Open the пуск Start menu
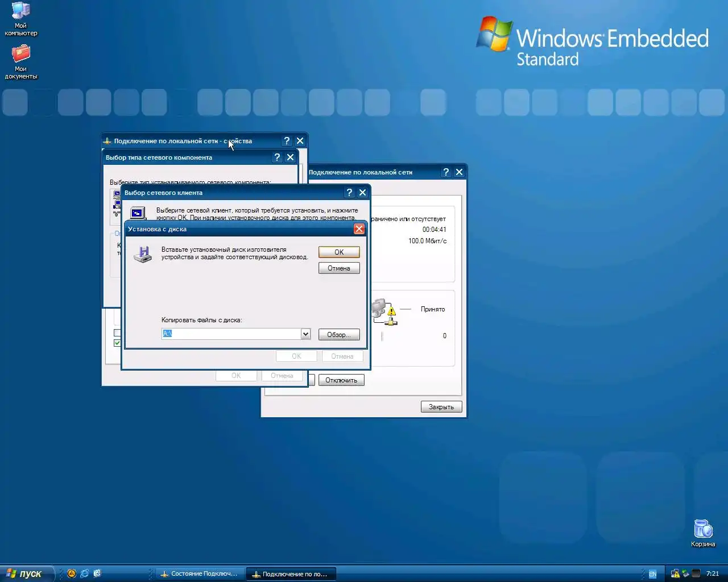 click(x=27, y=573)
